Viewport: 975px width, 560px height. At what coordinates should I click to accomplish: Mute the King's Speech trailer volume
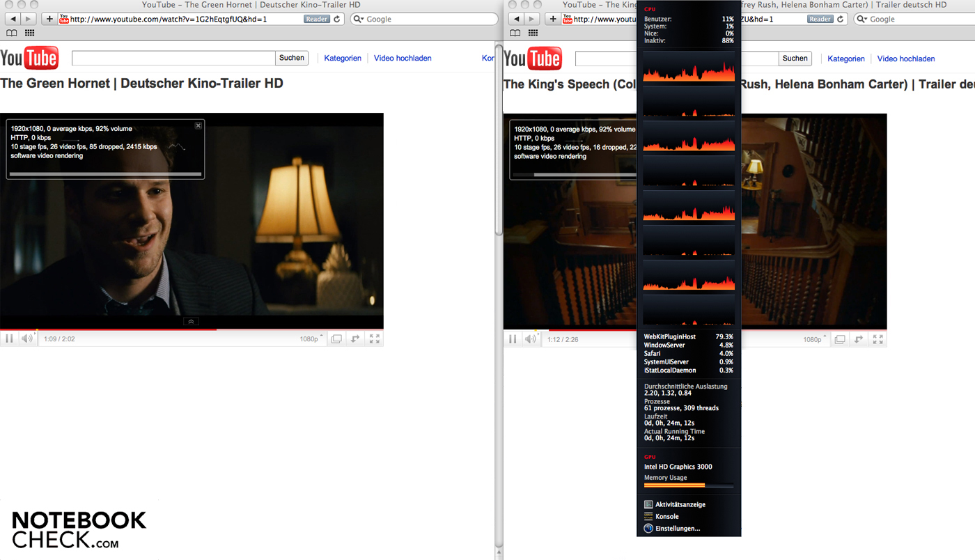531,339
